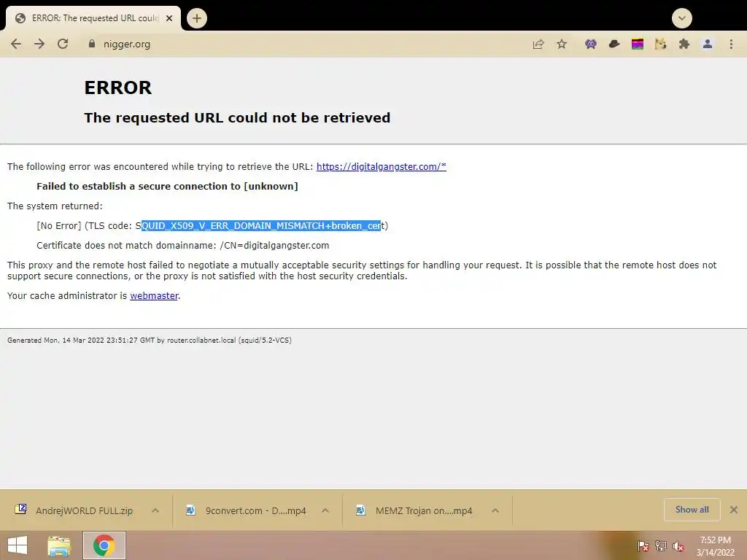Open the Chrome profile avatar

pos(708,44)
